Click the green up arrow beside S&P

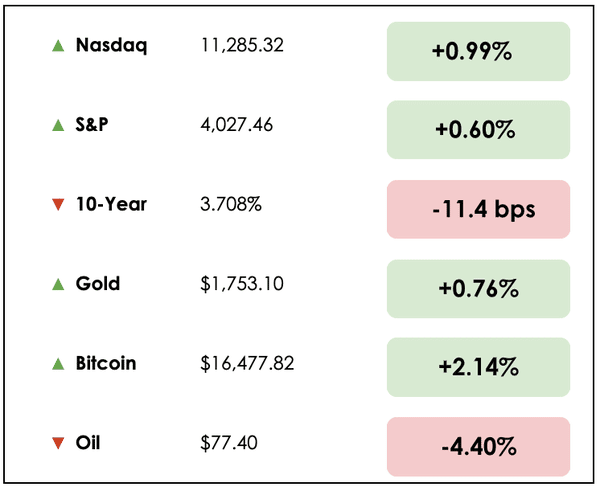coord(57,125)
